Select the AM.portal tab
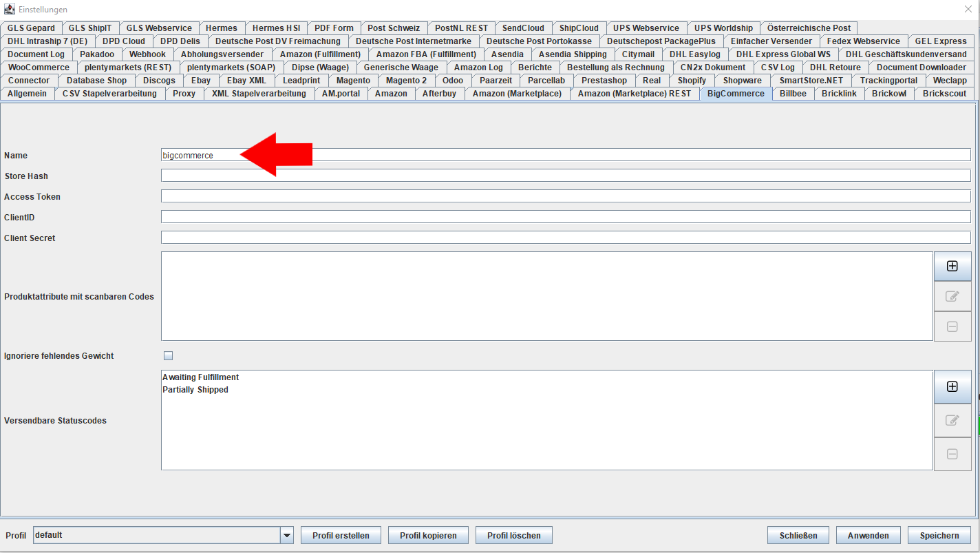This screenshot has height=553, width=980. coord(341,94)
